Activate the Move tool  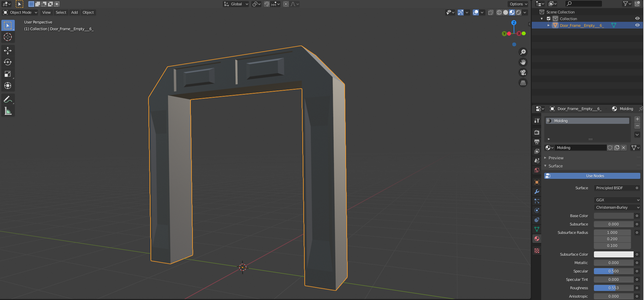point(8,50)
